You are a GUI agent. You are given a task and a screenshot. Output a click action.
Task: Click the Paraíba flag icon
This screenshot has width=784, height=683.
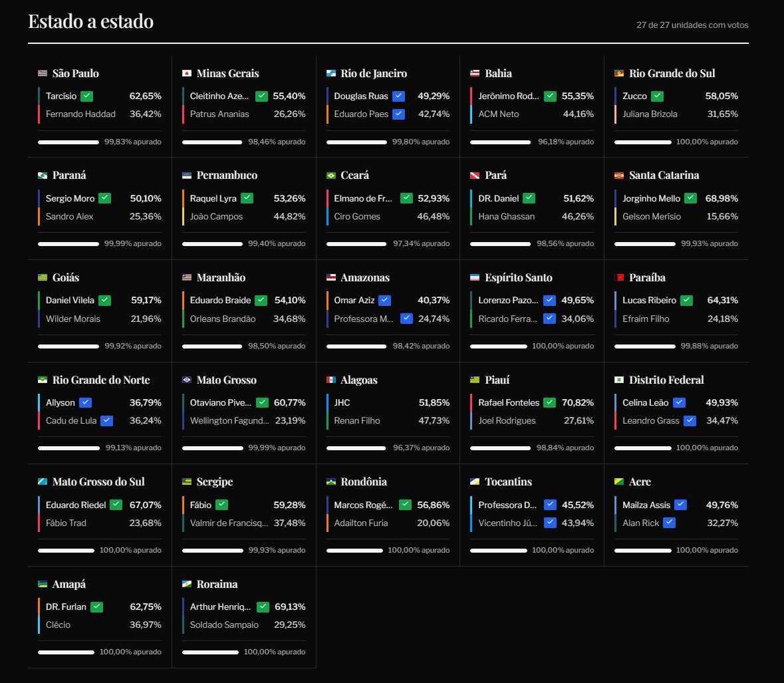pos(619,277)
